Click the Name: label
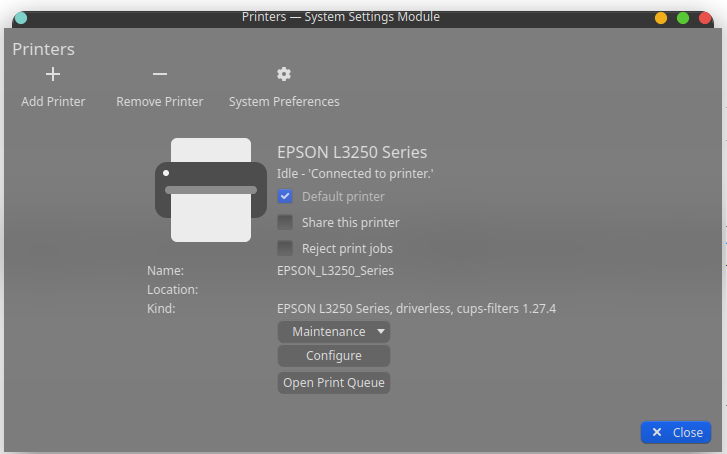 click(166, 270)
